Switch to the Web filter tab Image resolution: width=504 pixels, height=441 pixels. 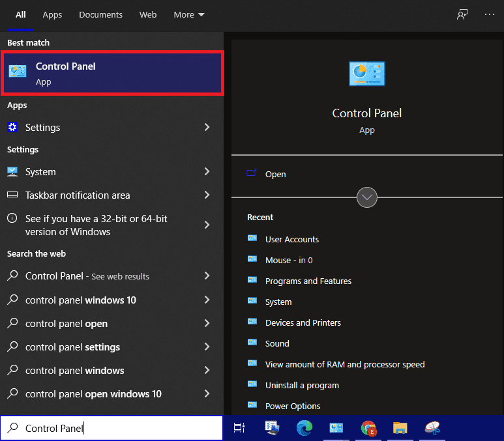coord(148,15)
